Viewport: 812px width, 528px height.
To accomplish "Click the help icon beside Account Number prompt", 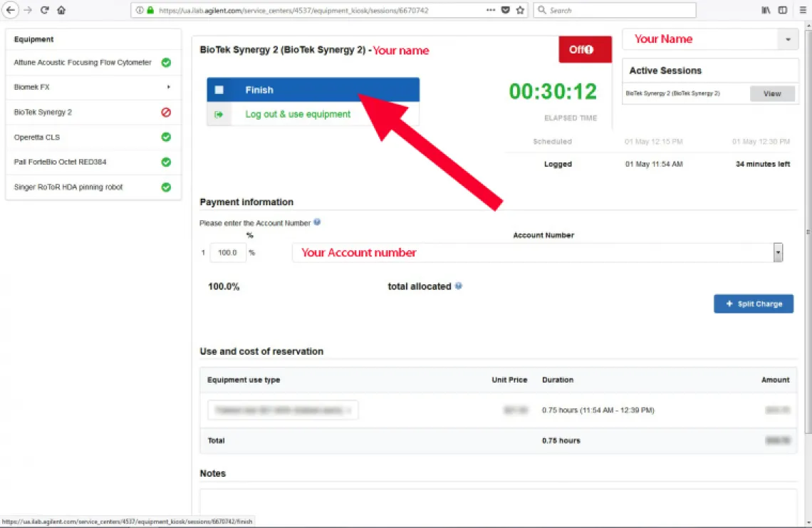I will pos(317,222).
